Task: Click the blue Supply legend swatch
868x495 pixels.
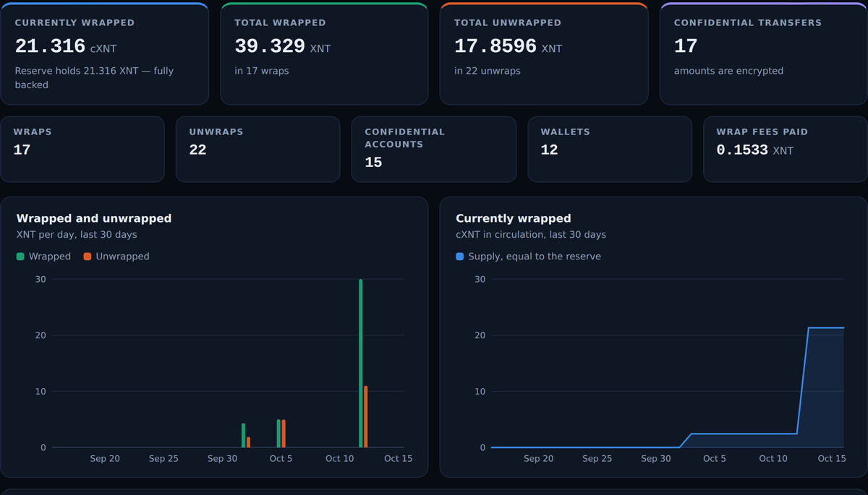Action: pos(460,257)
